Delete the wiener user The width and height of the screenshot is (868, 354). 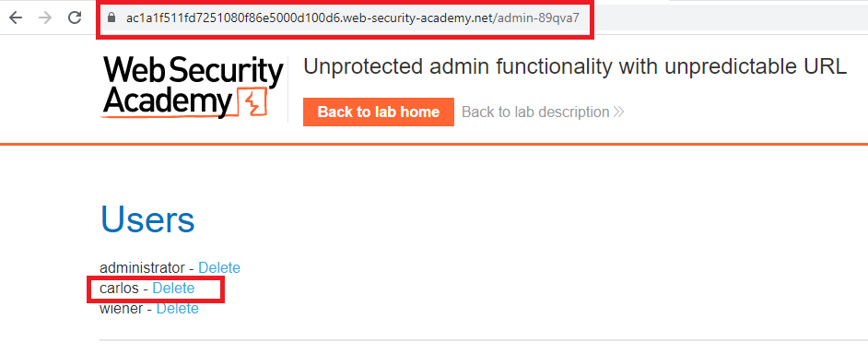coord(177,308)
